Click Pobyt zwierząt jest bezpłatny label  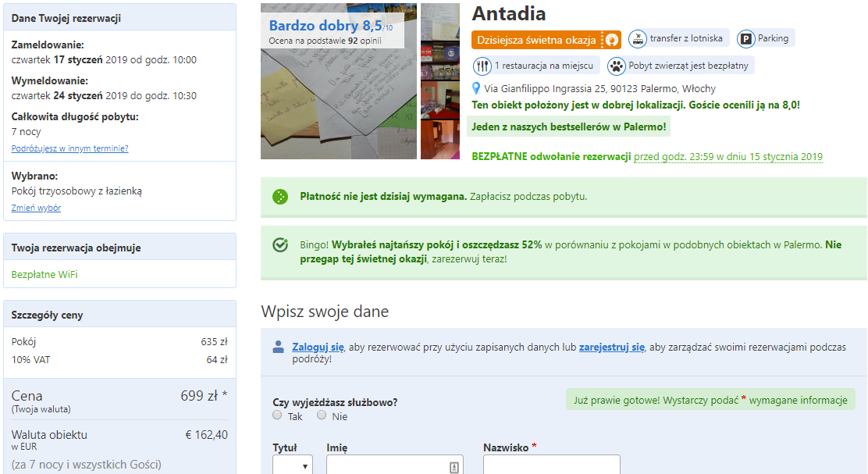click(688, 66)
